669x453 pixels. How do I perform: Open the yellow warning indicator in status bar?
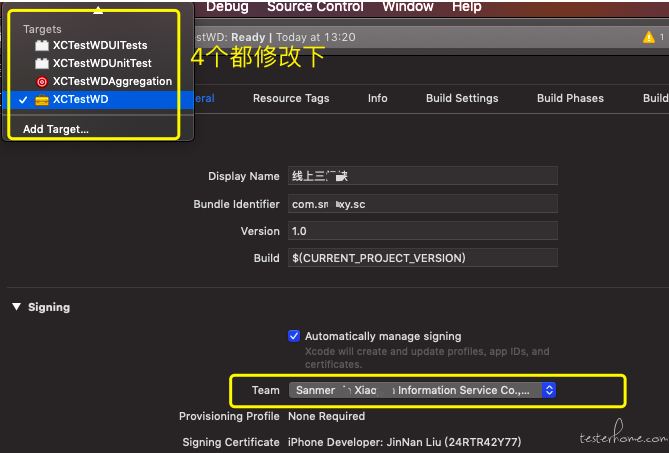pos(649,37)
